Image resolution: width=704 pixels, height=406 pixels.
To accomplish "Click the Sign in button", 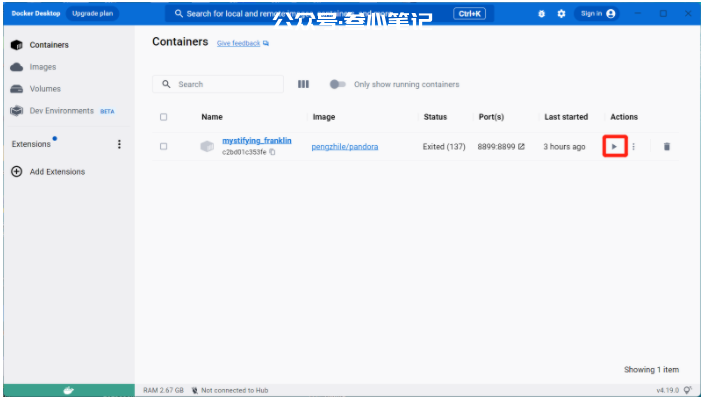I will (597, 13).
